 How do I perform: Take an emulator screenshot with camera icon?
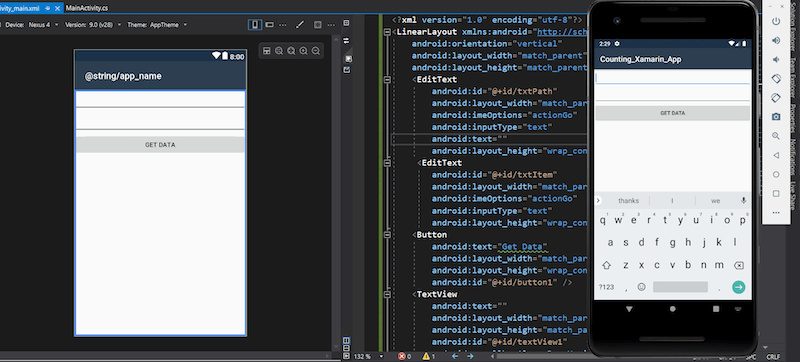point(776,117)
